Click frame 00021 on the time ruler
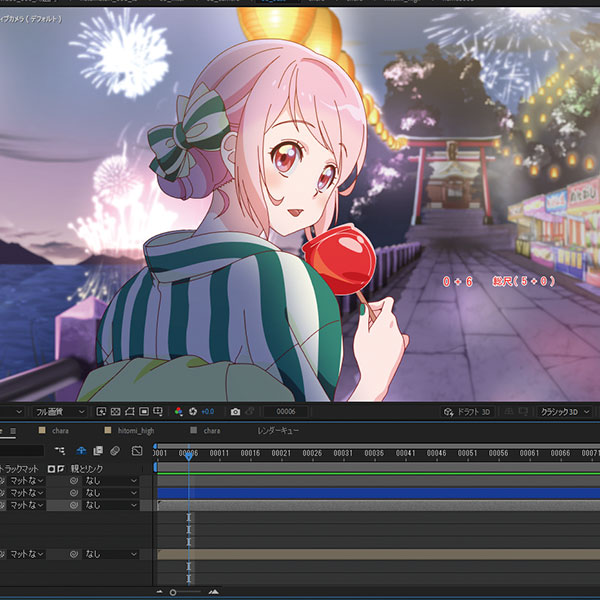The height and width of the screenshot is (600, 600). [281, 453]
